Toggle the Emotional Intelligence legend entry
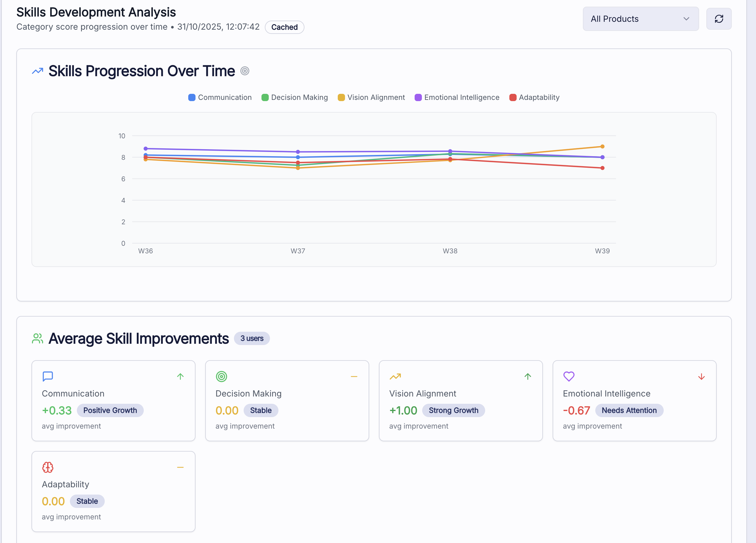The image size is (756, 543). (x=457, y=97)
